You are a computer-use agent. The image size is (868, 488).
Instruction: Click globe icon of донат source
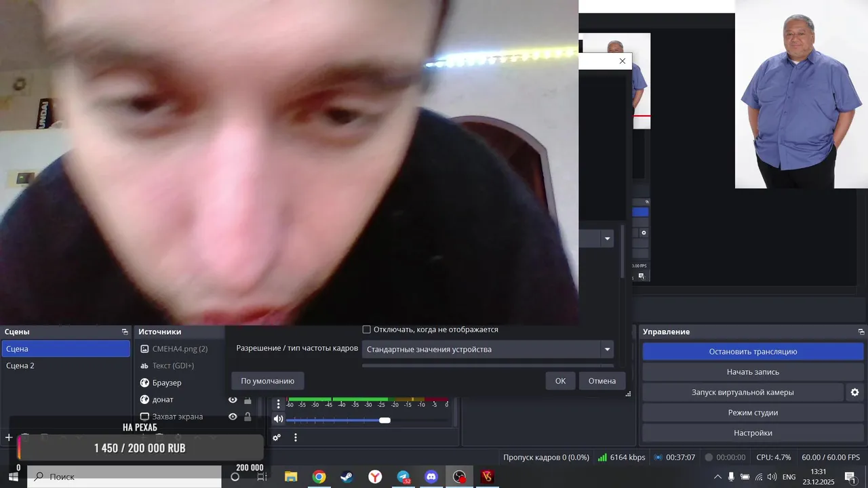point(144,400)
